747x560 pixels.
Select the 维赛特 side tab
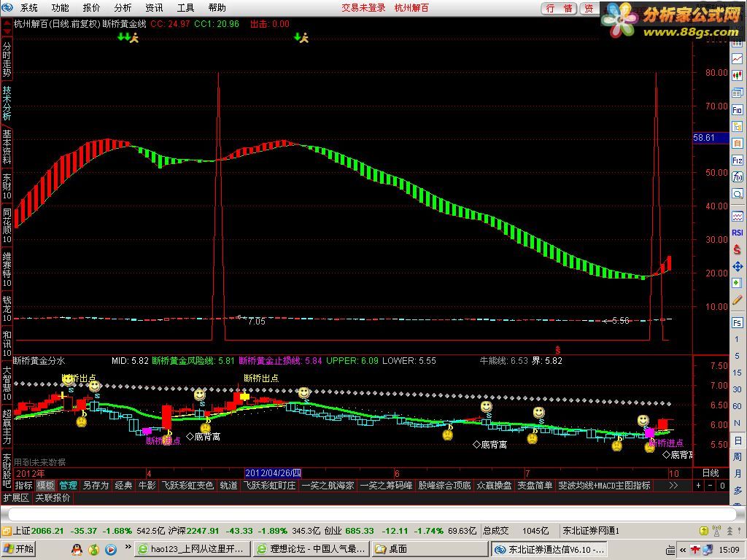pos(7,270)
